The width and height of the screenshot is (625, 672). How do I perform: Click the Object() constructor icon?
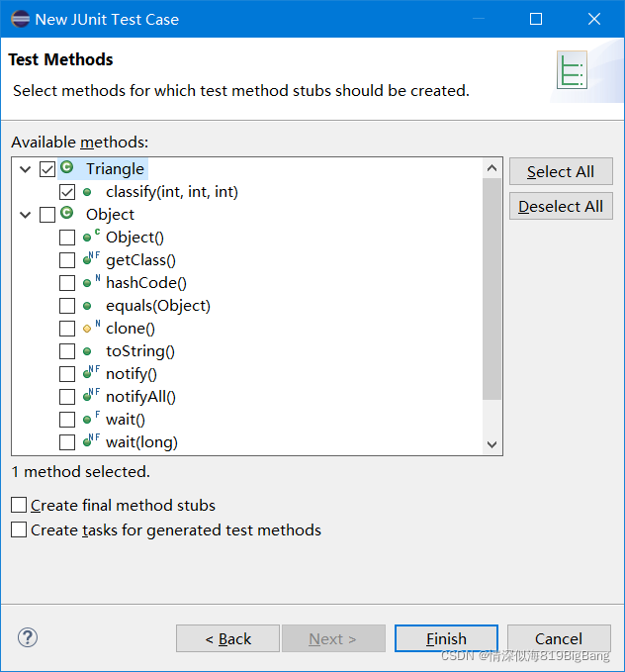91,237
